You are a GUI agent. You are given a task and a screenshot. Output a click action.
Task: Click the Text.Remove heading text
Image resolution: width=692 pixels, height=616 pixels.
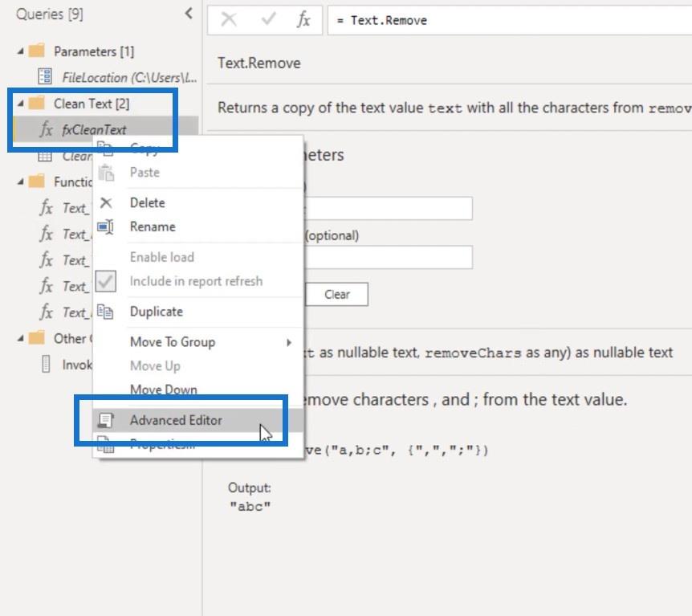[259, 63]
